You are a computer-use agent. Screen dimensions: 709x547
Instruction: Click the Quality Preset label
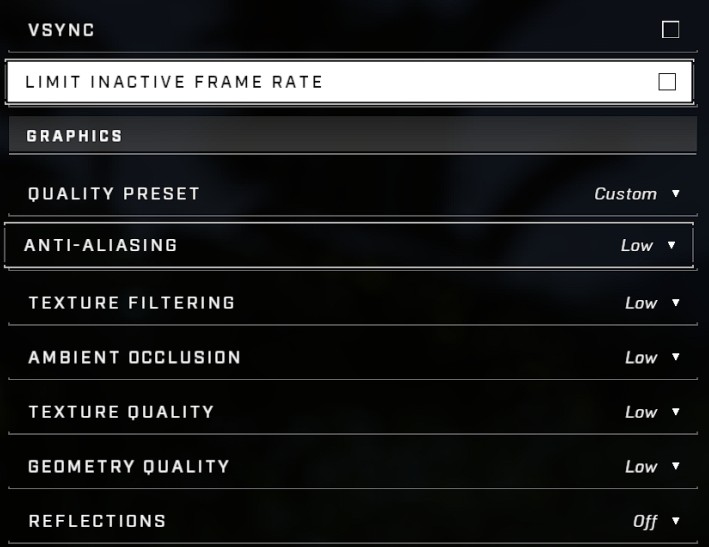pyautogui.click(x=114, y=194)
